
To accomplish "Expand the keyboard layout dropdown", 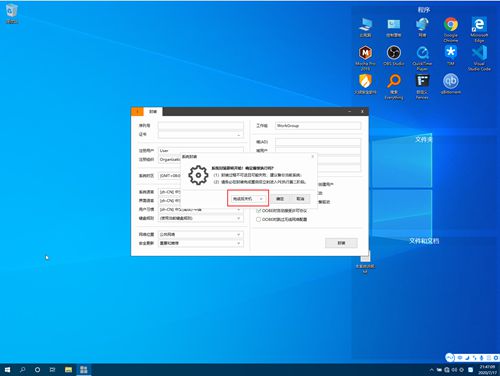I will [x=239, y=218].
